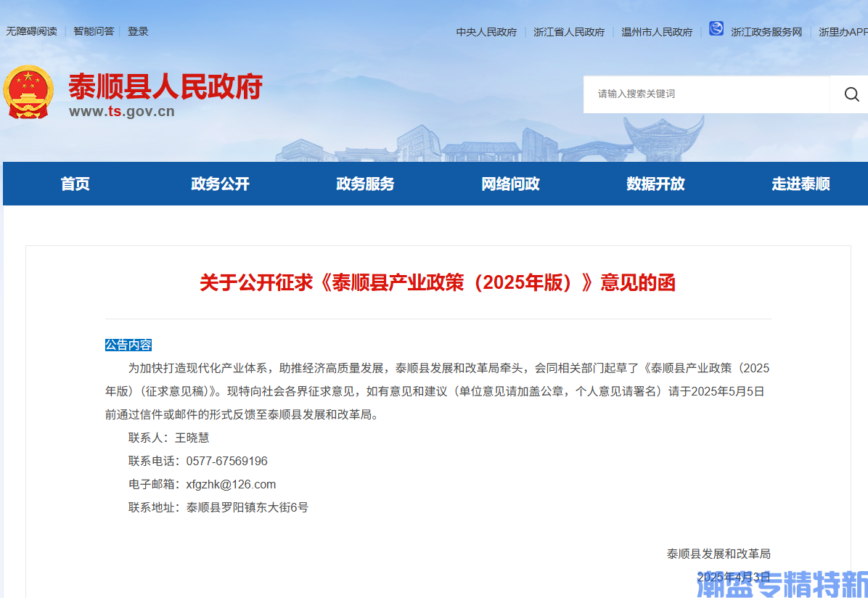The image size is (868, 598).
Task: Click the national emblem logo
Action: pos(28,93)
